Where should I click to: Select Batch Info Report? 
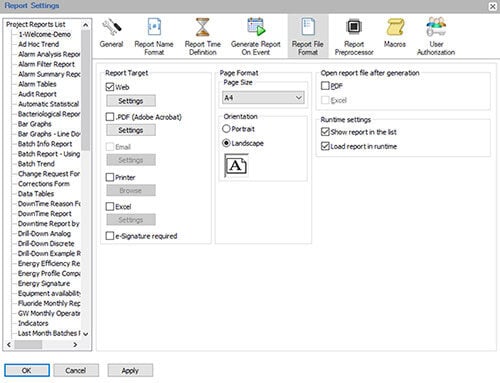(45, 144)
